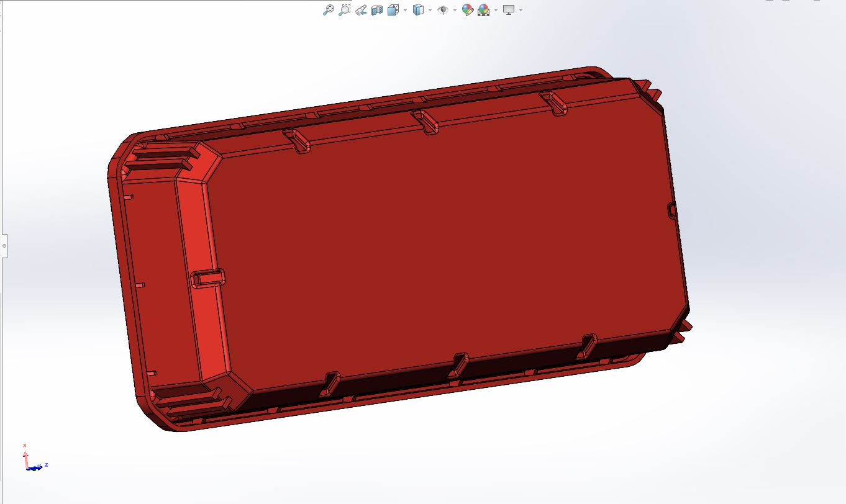Click the Zoom to Fit magnifier icon
This screenshot has width=846, height=504.
[x=329, y=10]
